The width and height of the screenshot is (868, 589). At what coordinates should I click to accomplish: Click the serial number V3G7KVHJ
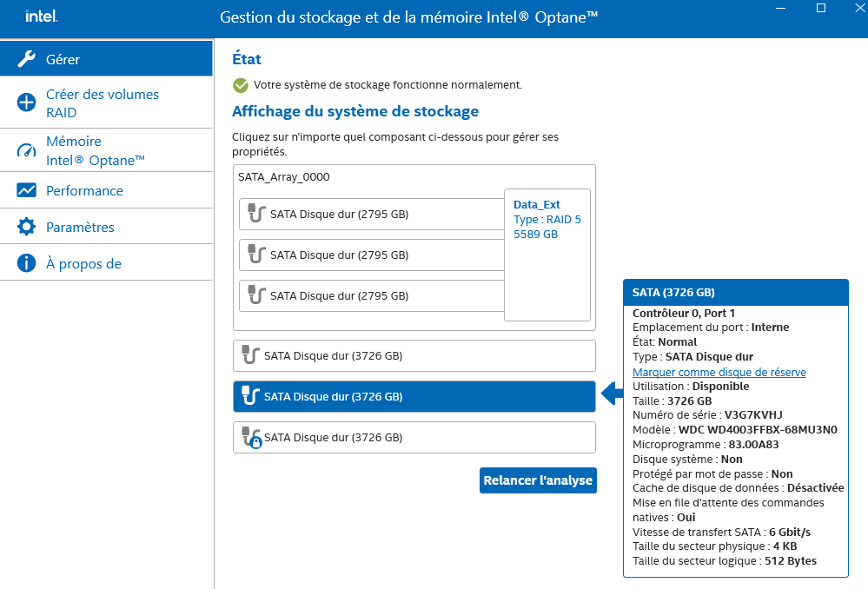click(x=753, y=415)
